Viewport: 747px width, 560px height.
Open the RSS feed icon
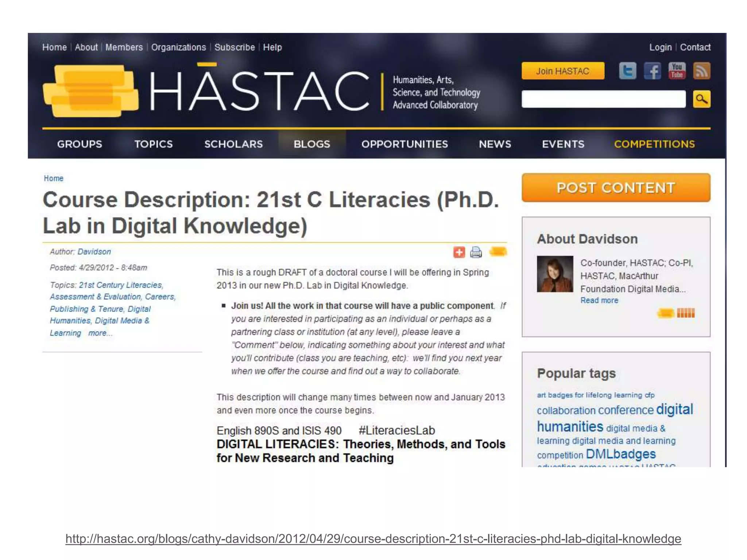click(702, 71)
